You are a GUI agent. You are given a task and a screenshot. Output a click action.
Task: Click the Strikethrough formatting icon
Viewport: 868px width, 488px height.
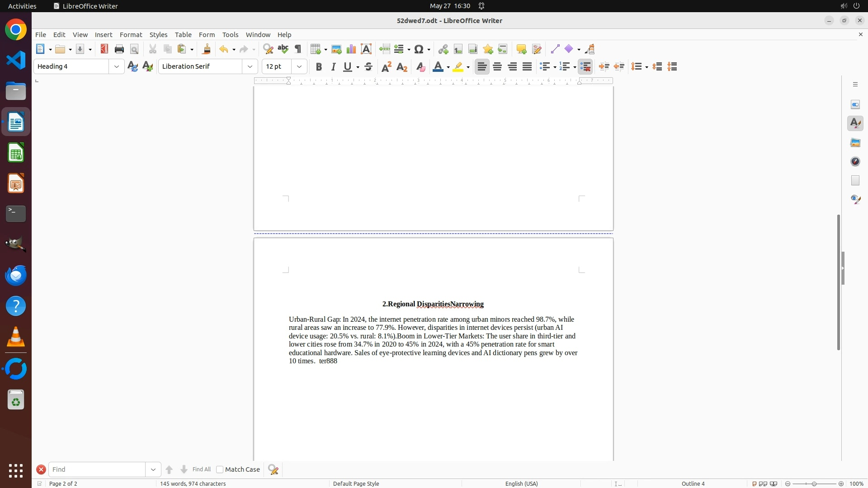coord(368,67)
